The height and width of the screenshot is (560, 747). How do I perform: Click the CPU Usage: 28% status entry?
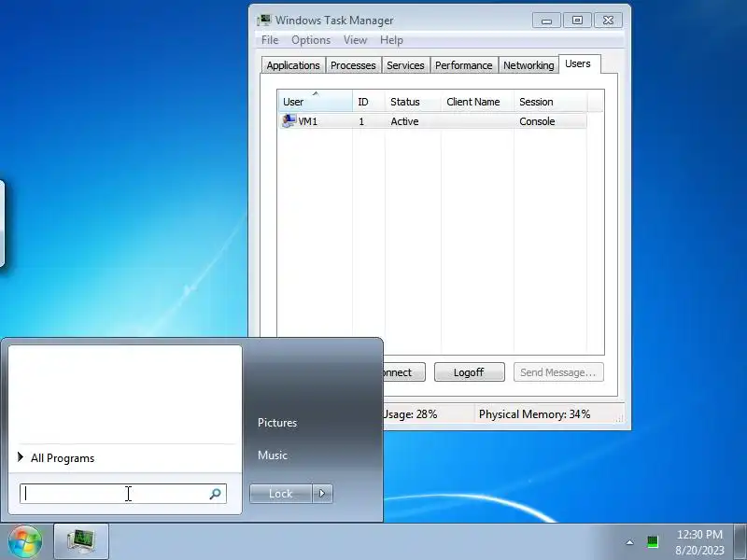410,414
